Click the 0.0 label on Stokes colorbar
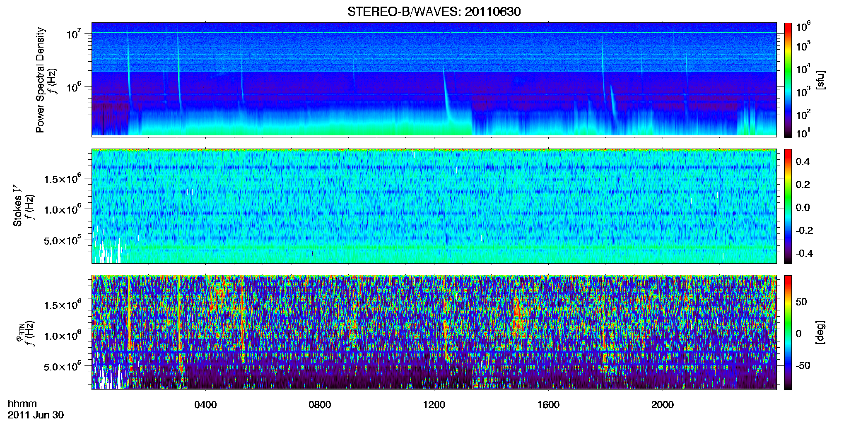 [803, 207]
